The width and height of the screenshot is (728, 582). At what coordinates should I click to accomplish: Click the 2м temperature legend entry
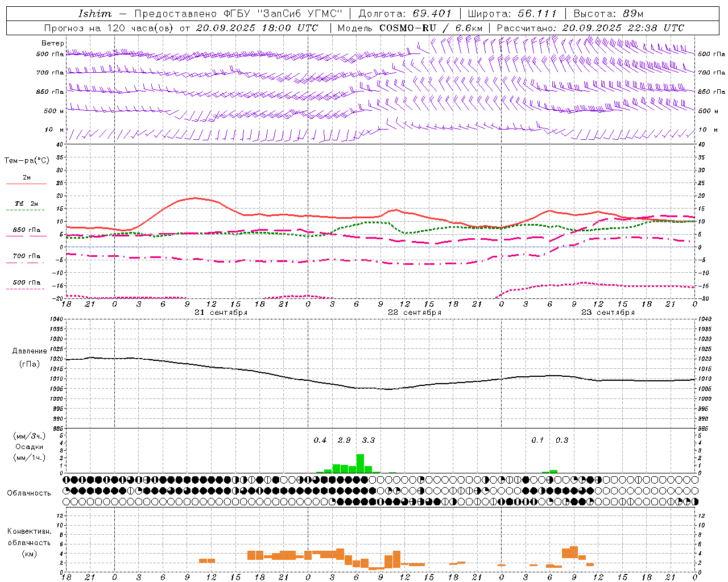(x=27, y=177)
